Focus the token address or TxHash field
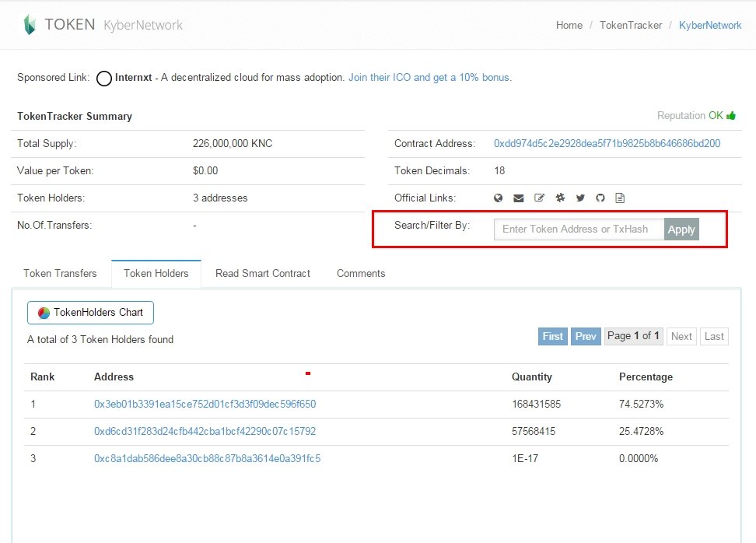756x543 pixels. tap(579, 229)
